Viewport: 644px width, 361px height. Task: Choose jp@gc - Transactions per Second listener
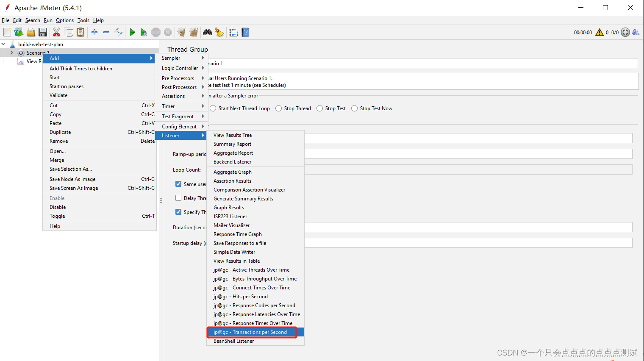pos(255,332)
